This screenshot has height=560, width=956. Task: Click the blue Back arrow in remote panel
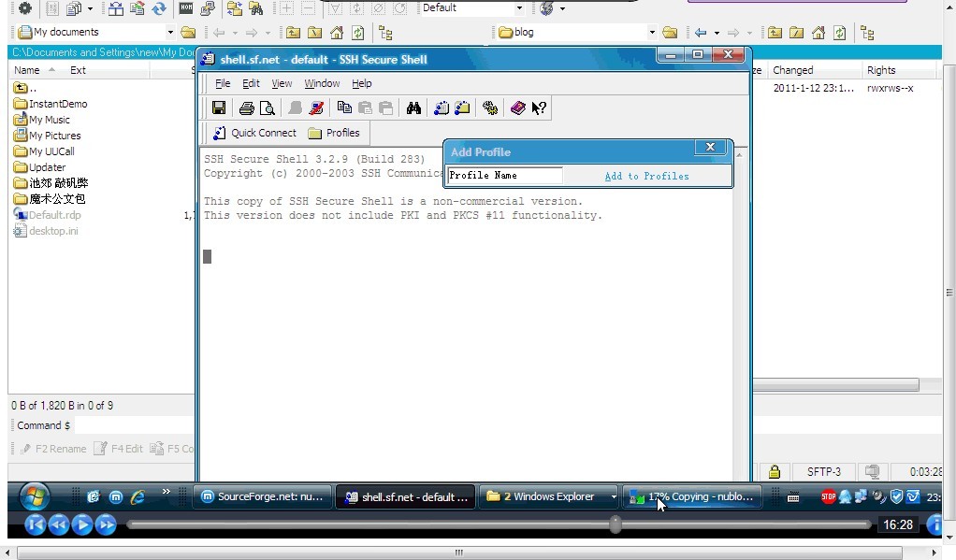[701, 33]
